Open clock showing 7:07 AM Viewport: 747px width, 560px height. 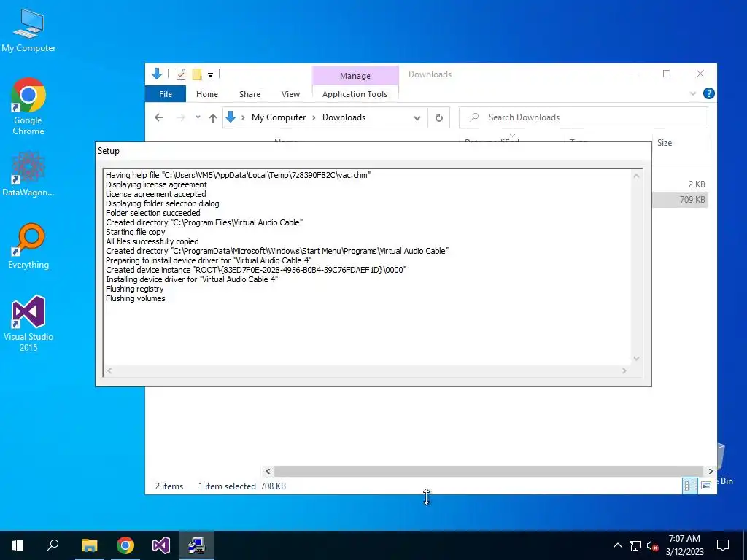point(684,545)
